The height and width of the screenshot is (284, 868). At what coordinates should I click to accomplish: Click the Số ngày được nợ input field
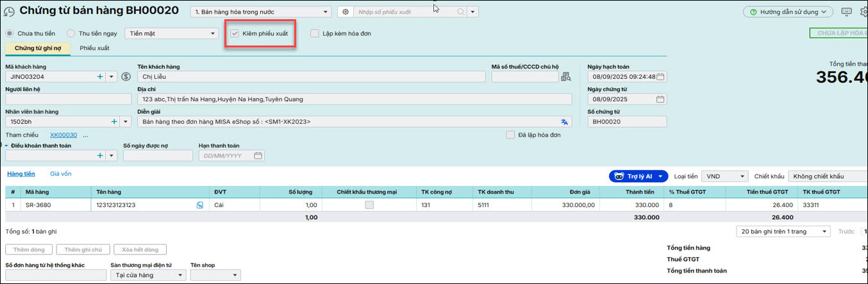tap(158, 156)
